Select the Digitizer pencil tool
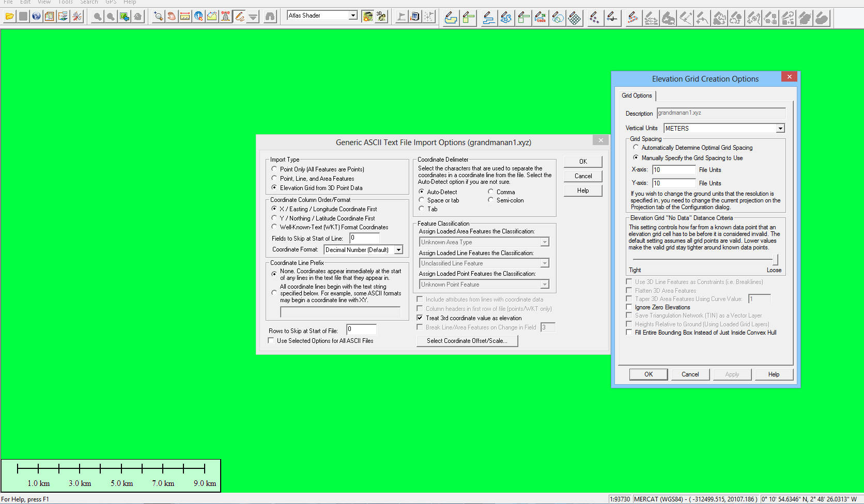The image size is (864, 504). pos(239,17)
